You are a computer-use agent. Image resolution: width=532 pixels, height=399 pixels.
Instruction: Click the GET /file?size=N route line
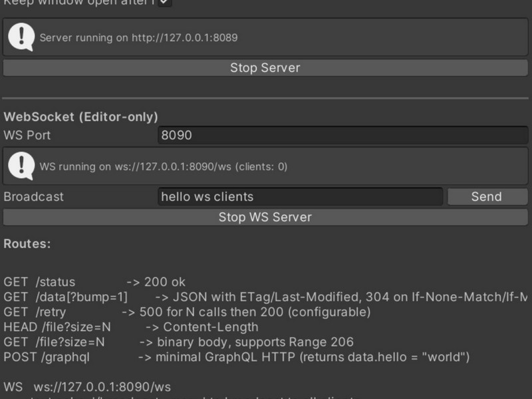click(178, 342)
